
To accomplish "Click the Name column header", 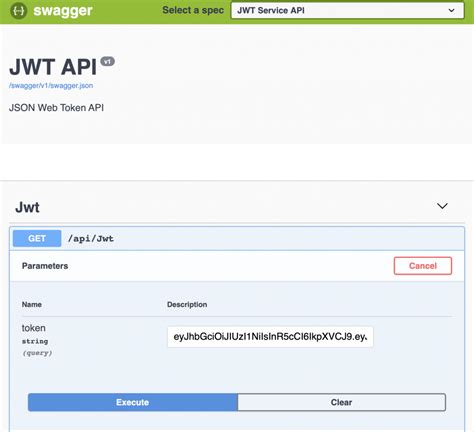I will pos(32,304).
